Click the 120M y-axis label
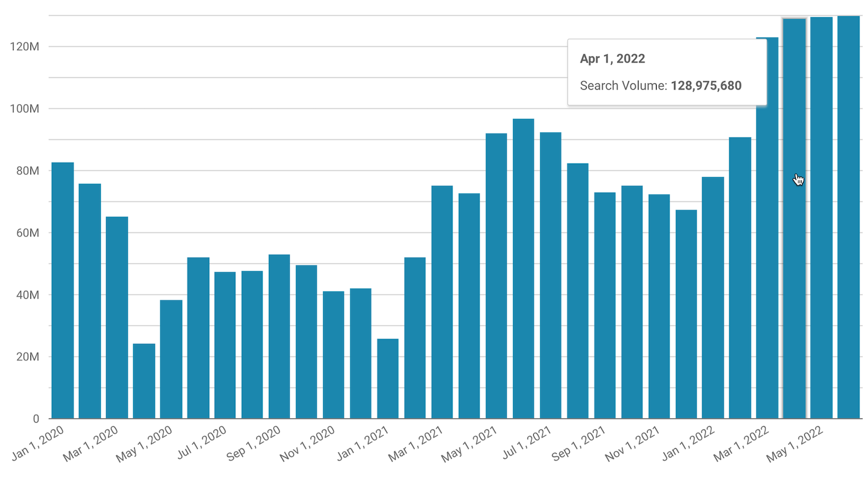This screenshot has width=868, height=487. click(x=25, y=47)
